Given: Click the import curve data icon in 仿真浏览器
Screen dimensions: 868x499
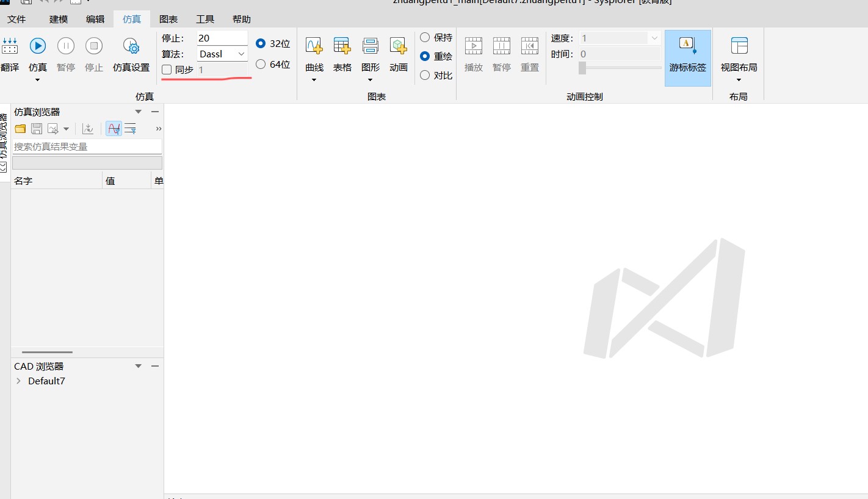Looking at the screenshot, I should click(88, 129).
